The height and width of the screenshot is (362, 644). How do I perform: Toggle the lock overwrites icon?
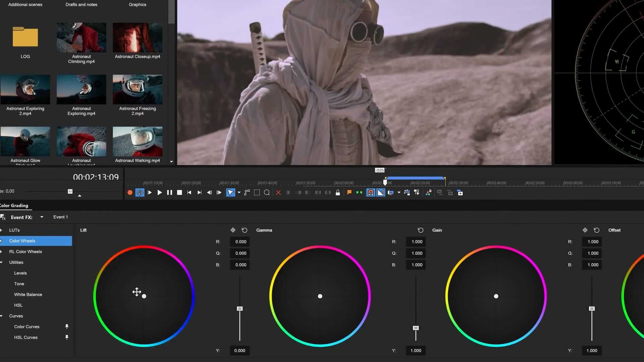tap(338, 192)
